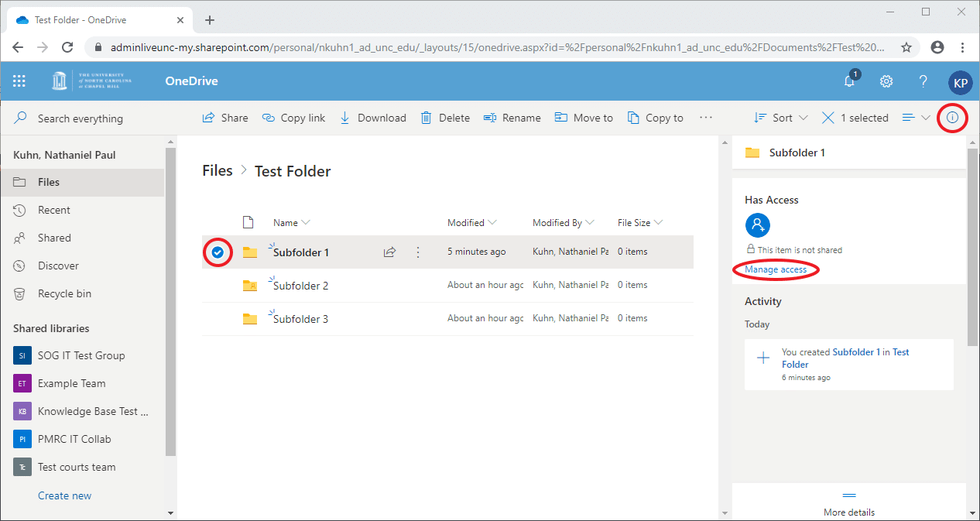Open the view options layout dropdown
The height and width of the screenshot is (521, 980).
(x=916, y=118)
